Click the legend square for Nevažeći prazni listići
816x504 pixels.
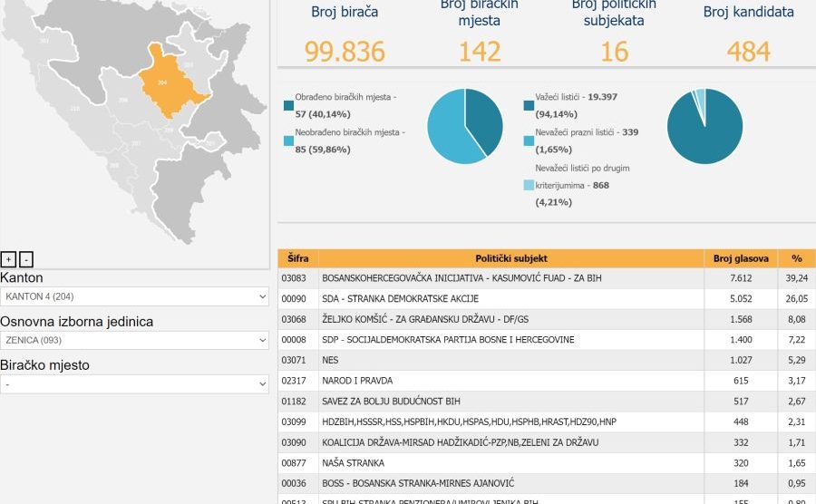[x=529, y=141]
